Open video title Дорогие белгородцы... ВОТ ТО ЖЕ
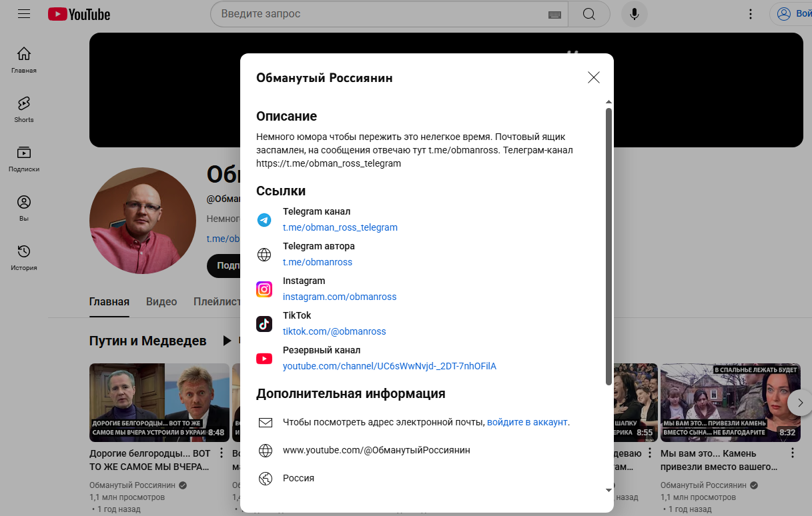 pyautogui.click(x=150, y=460)
